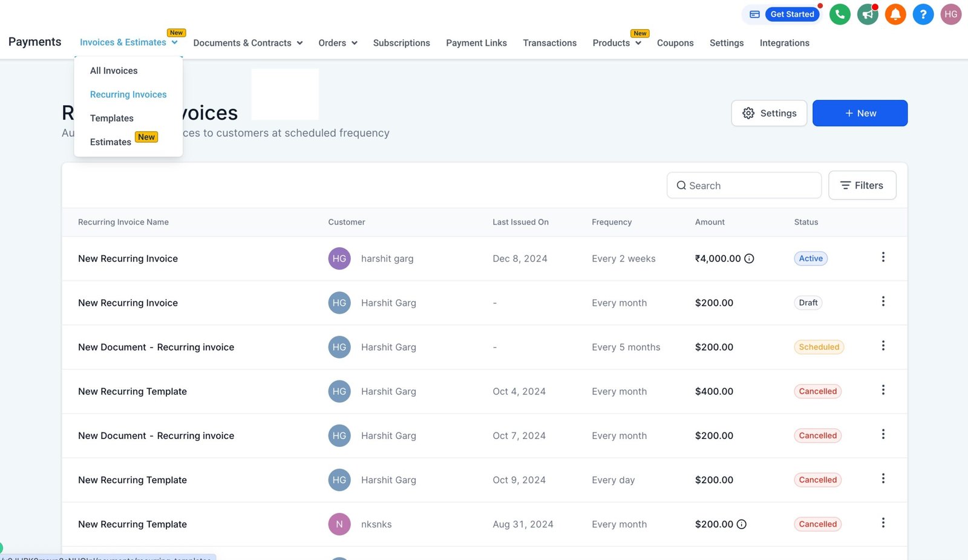
Task: Click info icon next to nksnks $200.00 amount
Action: (742, 524)
